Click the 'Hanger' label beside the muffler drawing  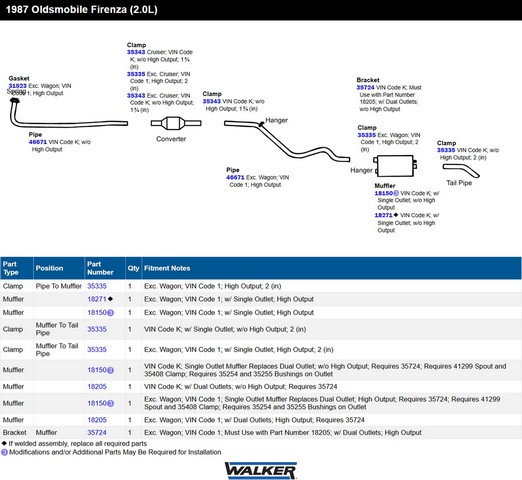click(x=361, y=170)
